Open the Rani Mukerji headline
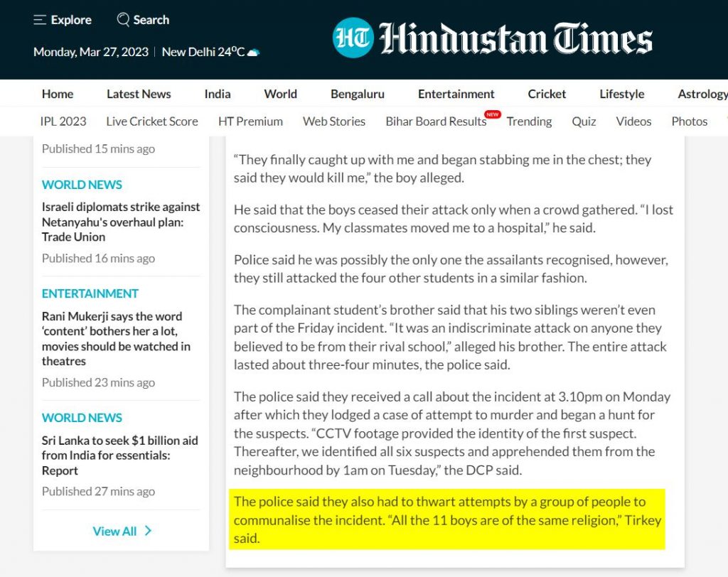This screenshot has height=577, width=728. (116, 338)
